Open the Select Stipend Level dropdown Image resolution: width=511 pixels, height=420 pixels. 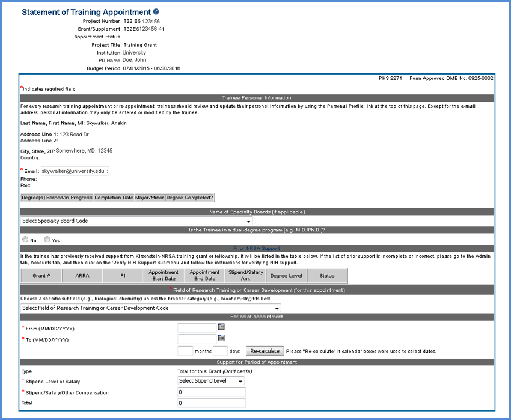click(211, 381)
